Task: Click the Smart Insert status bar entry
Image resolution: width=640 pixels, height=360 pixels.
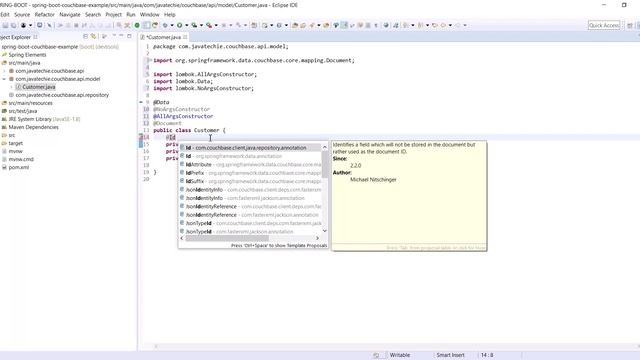Action: [x=450, y=355]
